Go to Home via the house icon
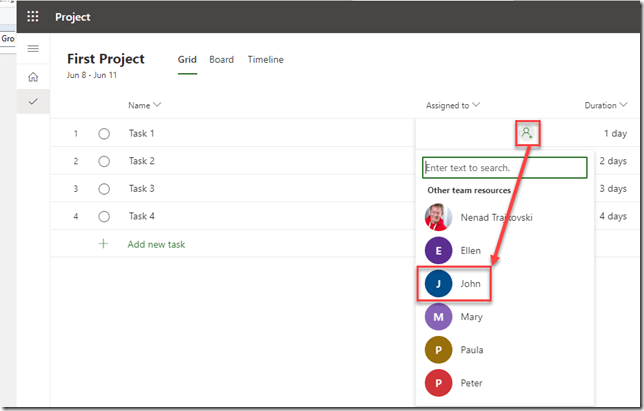The image size is (644, 411). click(x=33, y=77)
